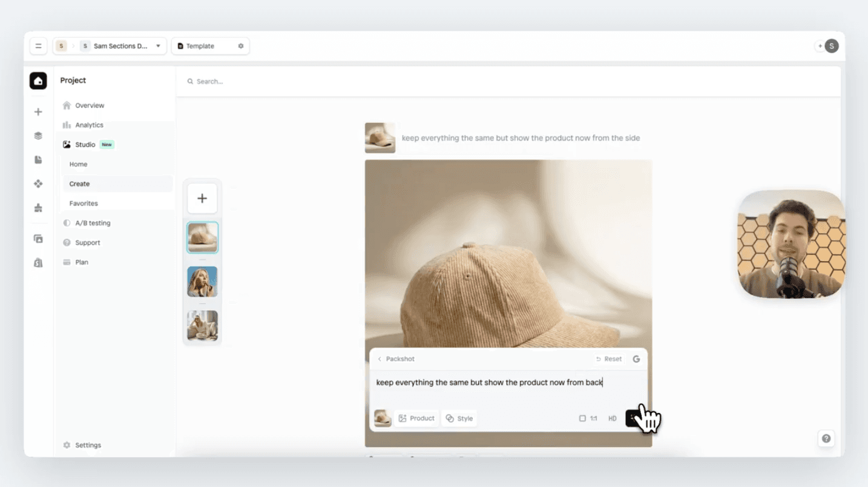
Task: Click the Style button
Action: (459, 419)
